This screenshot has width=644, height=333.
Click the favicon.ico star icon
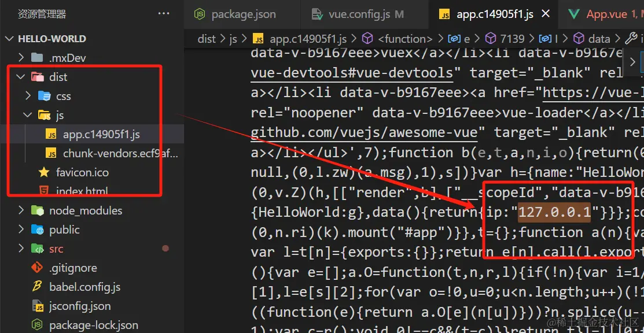click(x=44, y=172)
